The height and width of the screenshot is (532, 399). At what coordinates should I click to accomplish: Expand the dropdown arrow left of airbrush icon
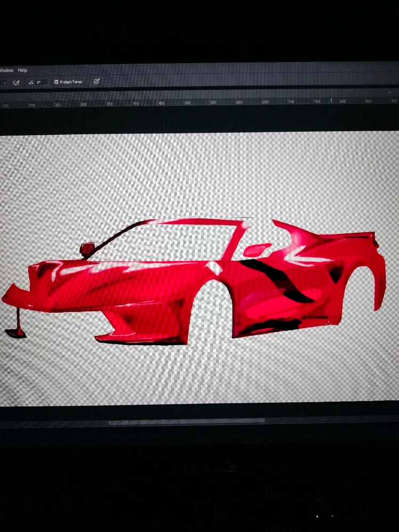[4, 82]
